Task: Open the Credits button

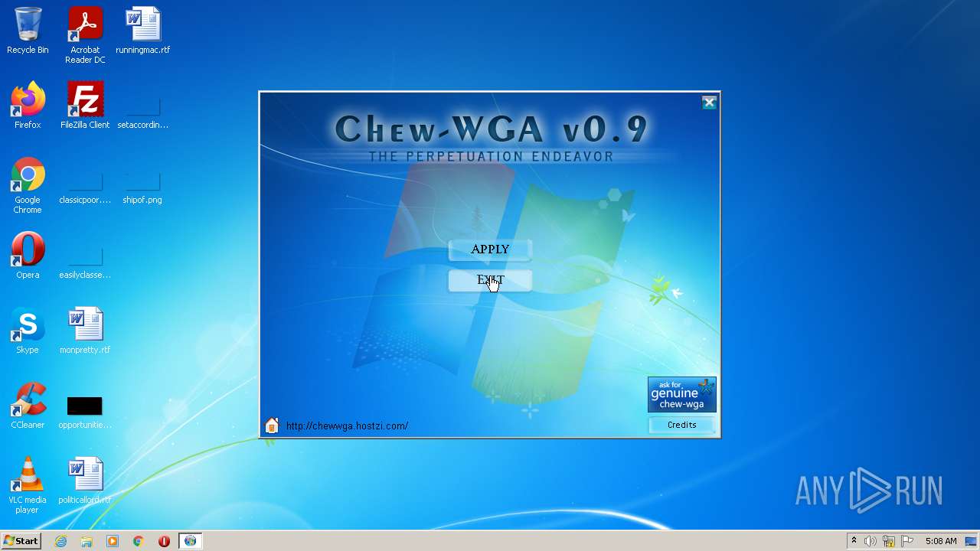Action: tap(681, 425)
